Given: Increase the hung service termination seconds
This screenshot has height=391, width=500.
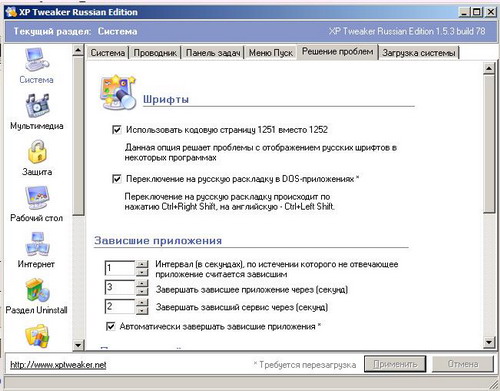Looking at the screenshot, I should coord(142,302).
